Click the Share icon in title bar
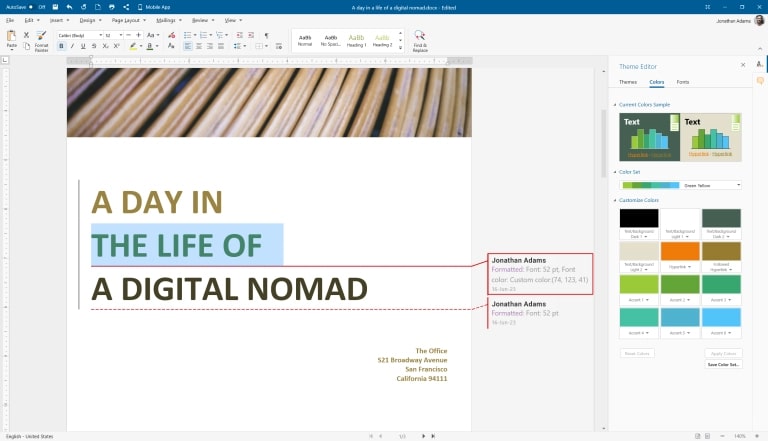This screenshot has height=441, width=768. point(126,7)
